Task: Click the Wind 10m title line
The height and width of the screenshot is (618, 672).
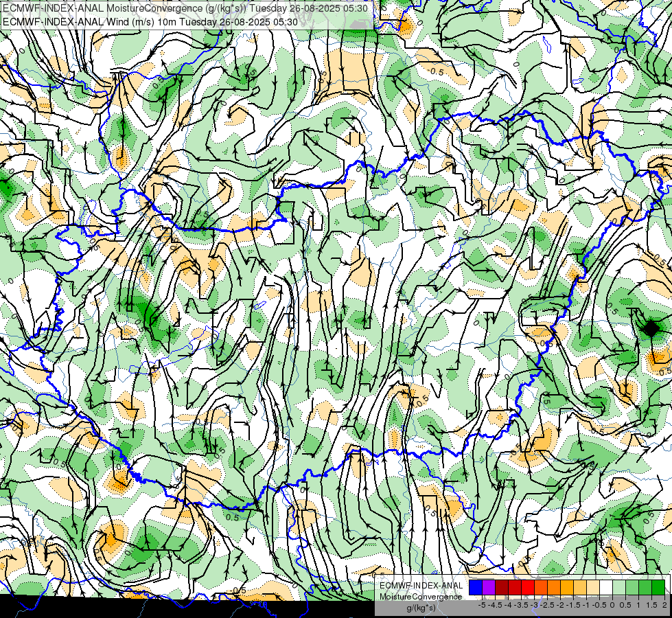Action: point(150,21)
